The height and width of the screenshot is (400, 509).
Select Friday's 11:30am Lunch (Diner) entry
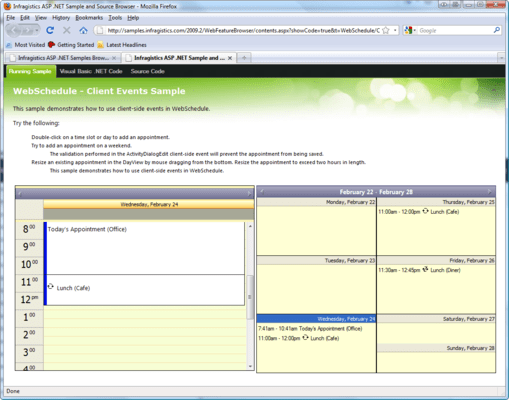(419, 270)
